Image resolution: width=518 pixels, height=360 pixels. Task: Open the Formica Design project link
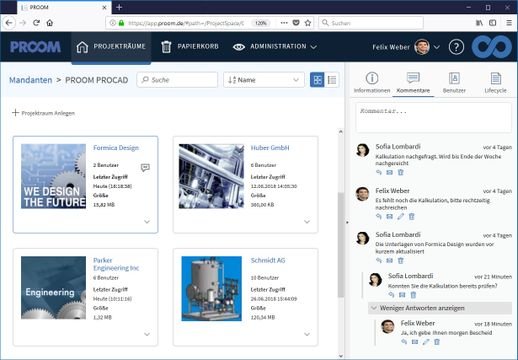coord(116,148)
